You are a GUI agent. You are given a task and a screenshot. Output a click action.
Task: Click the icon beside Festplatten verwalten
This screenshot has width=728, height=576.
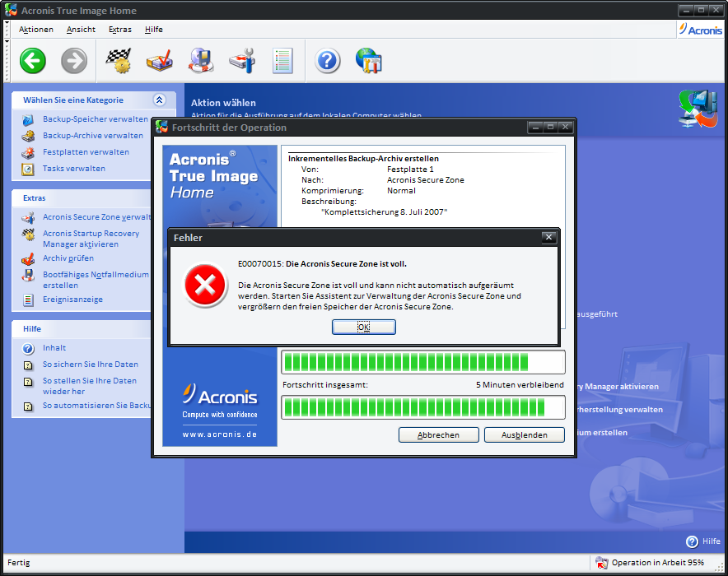click(x=28, y=152)
